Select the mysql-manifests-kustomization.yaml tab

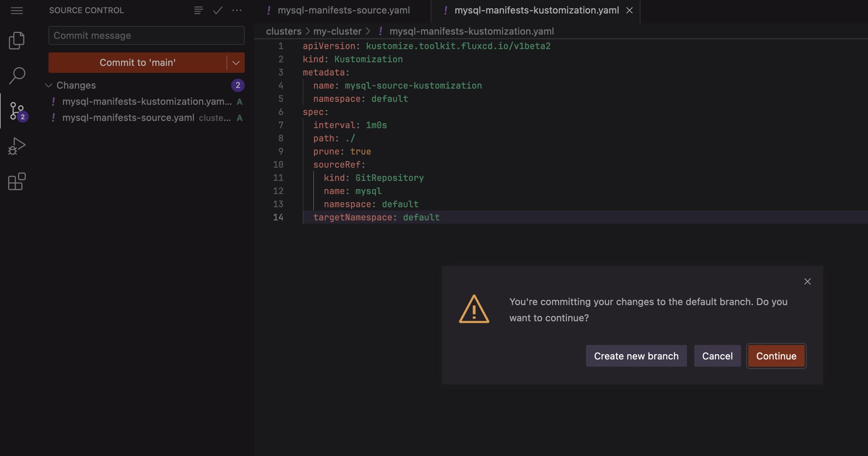(536, 10)
